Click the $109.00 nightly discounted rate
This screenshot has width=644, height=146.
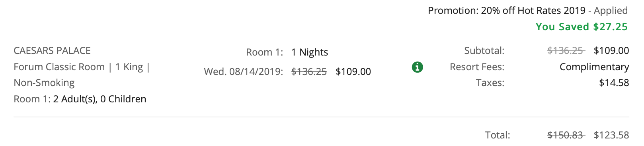353,72
